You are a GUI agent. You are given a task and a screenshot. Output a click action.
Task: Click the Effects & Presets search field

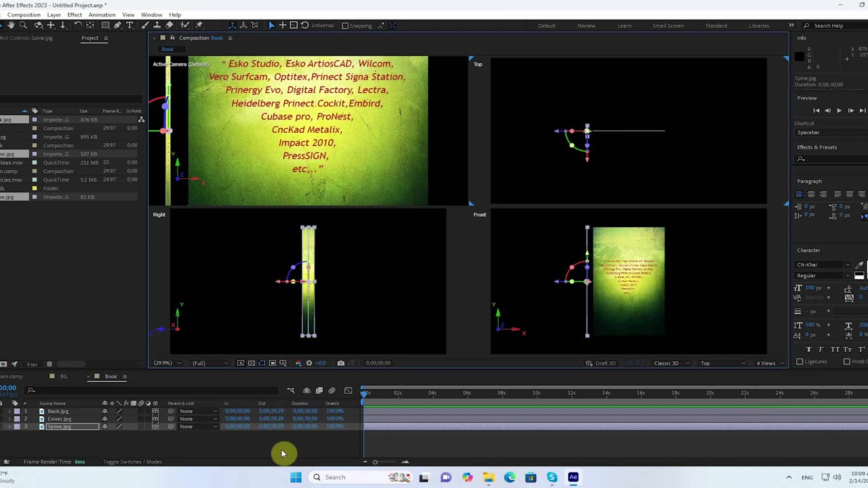(x=831, y=159)
